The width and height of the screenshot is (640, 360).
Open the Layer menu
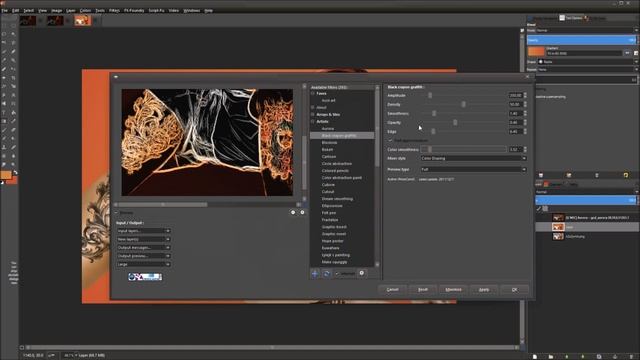click(71, 11)
